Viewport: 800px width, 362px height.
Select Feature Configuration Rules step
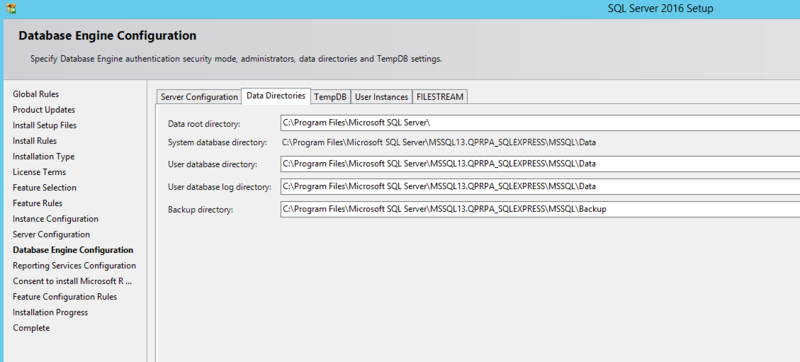65,297
